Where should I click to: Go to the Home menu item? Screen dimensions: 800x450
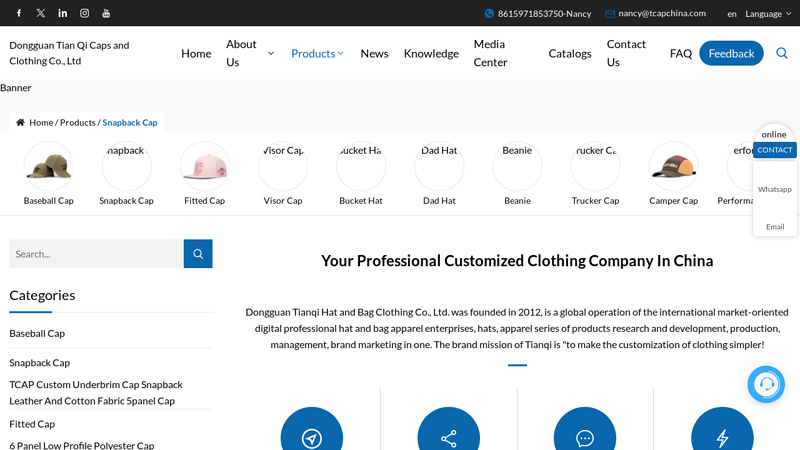(196, 53)
